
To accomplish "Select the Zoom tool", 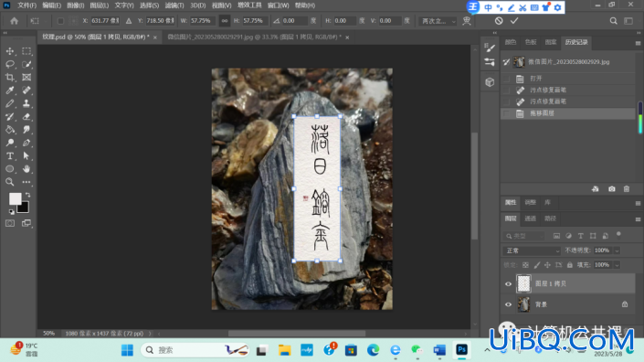I will [x=10, y=182].
